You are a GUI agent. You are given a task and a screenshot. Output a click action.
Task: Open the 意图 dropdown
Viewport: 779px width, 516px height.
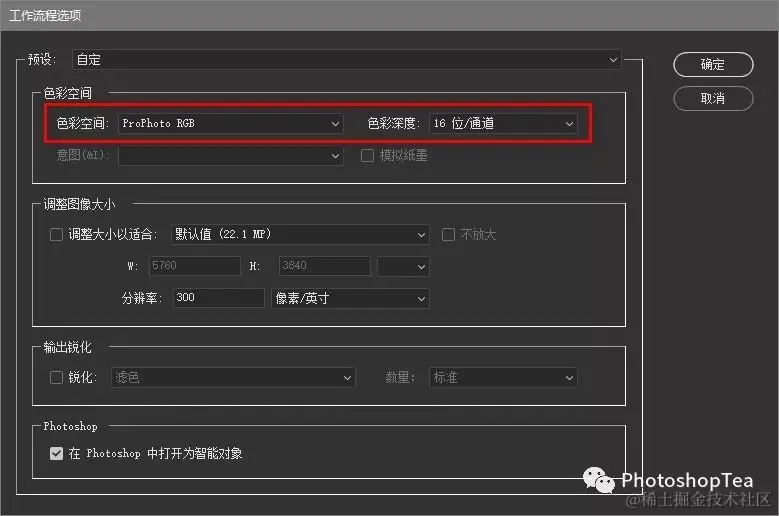[x=231, y=155]
